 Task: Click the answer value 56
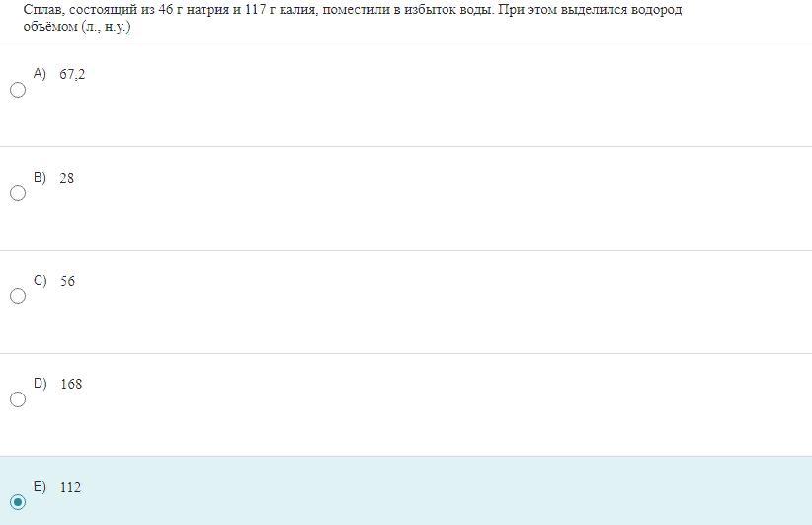coord(67,281)
